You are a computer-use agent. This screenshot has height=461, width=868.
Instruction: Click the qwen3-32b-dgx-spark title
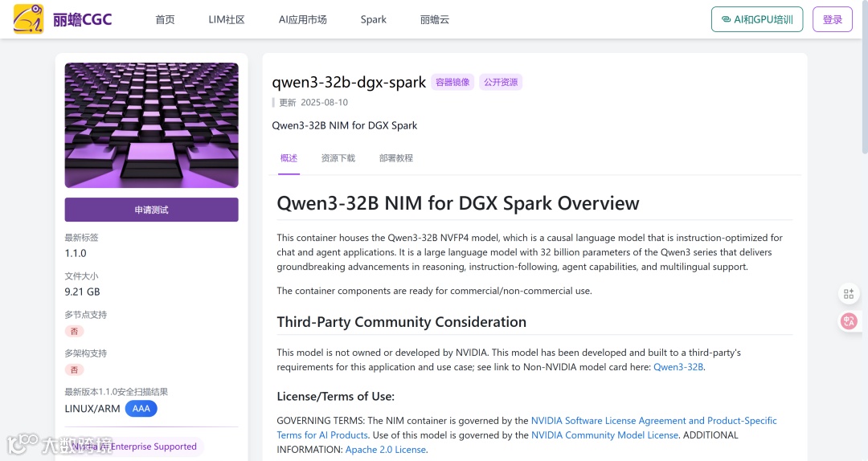tap(349, 82)
